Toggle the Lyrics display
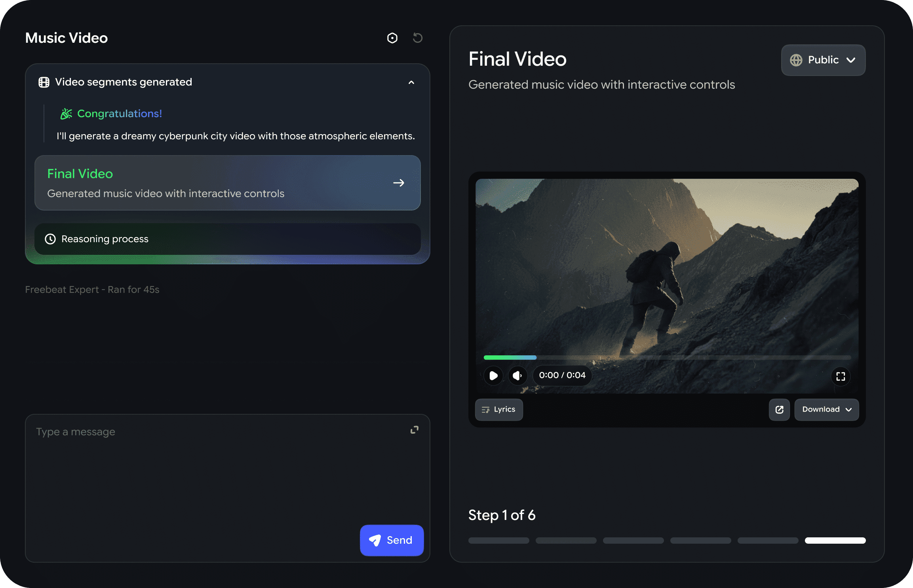Viewport: 913px width, 588px height. (x=499, y=410)
